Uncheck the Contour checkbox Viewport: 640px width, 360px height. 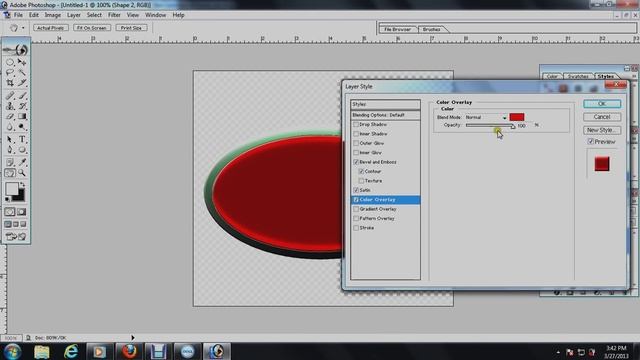coord(361,171)
